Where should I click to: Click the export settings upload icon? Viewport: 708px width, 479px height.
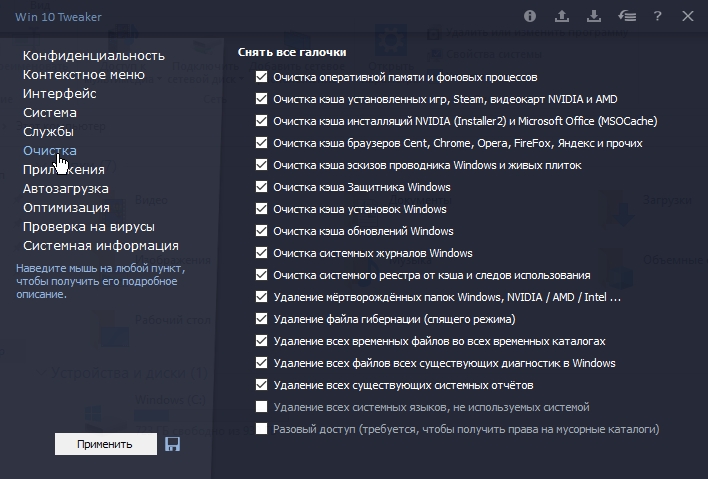(562, 17)
